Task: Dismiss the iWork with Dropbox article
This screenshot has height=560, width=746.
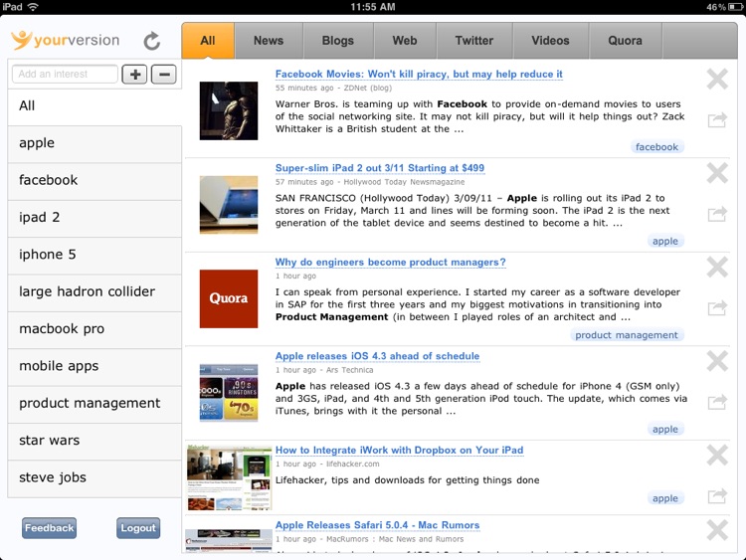Action: point(717,455)
